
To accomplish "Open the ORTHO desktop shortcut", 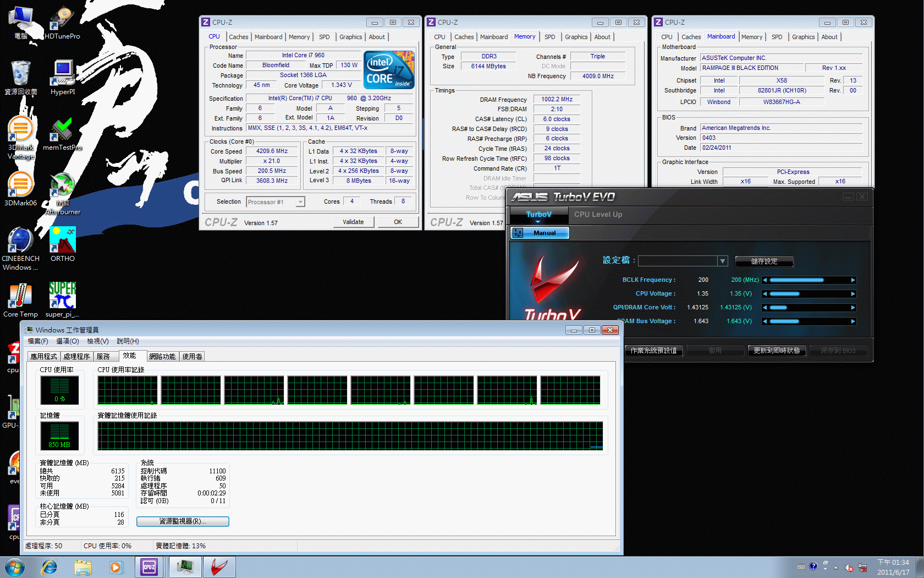I will [x=63, y=244].
